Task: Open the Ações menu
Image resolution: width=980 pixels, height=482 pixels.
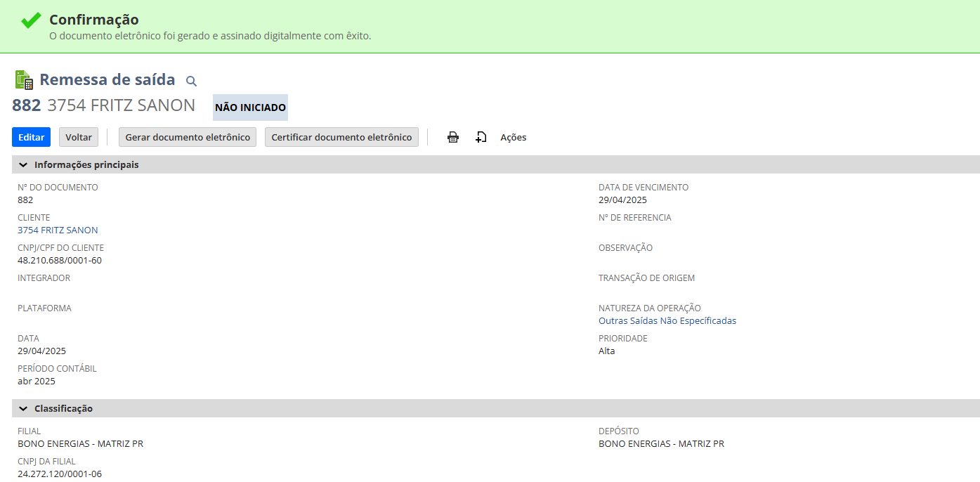Action: click(x=513, y=137)
